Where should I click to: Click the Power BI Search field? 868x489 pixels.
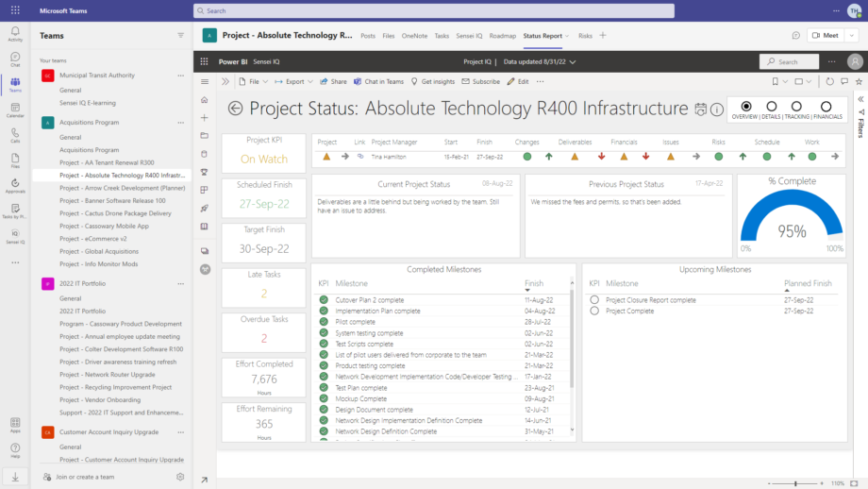789,61
